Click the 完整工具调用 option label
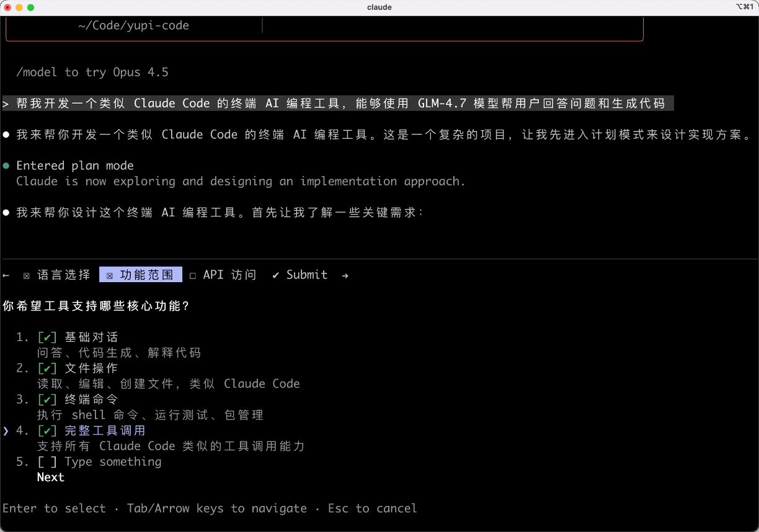The image size is (759, 532). pyautogui.click(x=105, y=430)
